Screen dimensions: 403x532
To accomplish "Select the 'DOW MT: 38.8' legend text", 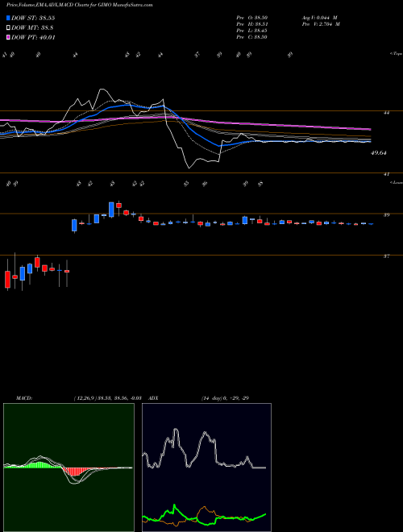I will pos(32,28).
